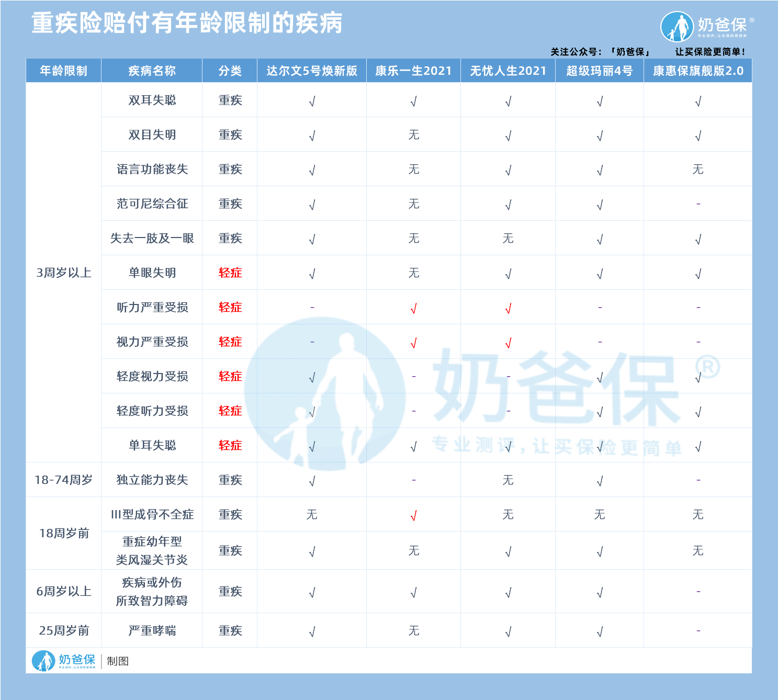Select the III型成骨不全症 disease cell

(x=152, y=514)
